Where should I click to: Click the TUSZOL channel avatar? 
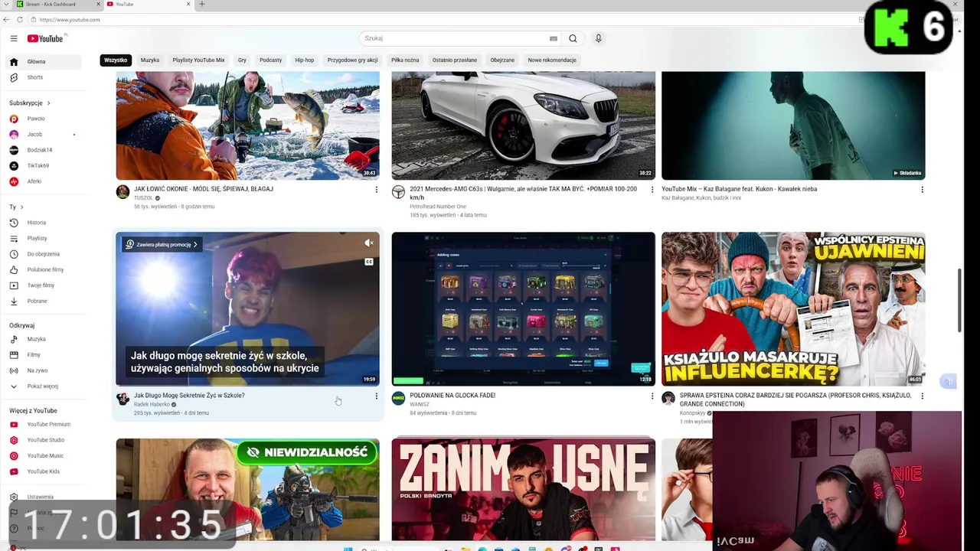[122, 192]
